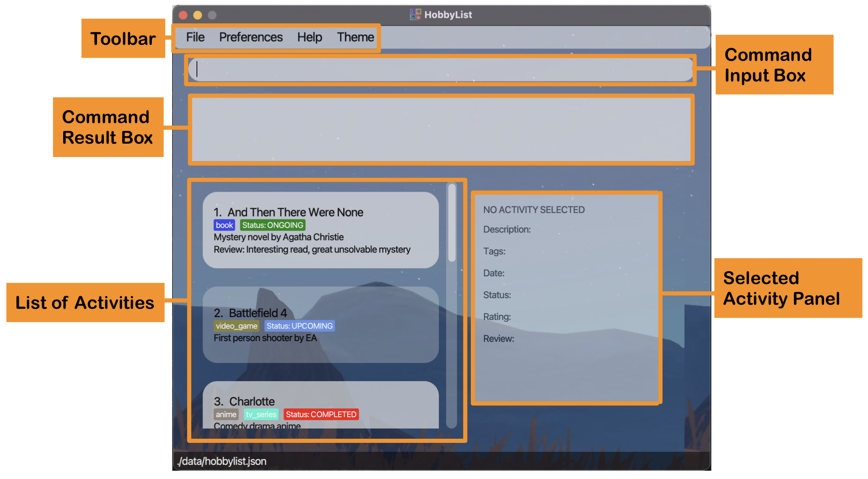The image size is (868, 479).
Task: Select the Battlefield 4 activity card
Action: (x=321, y=325)
